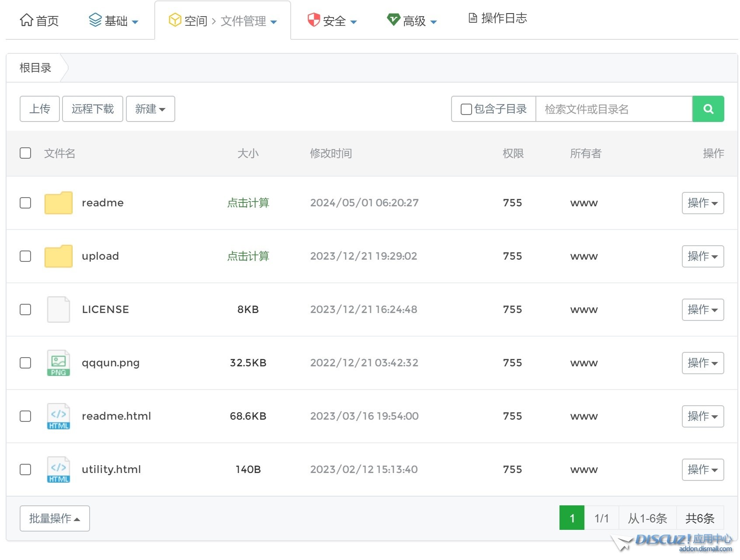Screen dimensions: 740x560
Task: Open the upload folder icon
Action: coord(58,256)
